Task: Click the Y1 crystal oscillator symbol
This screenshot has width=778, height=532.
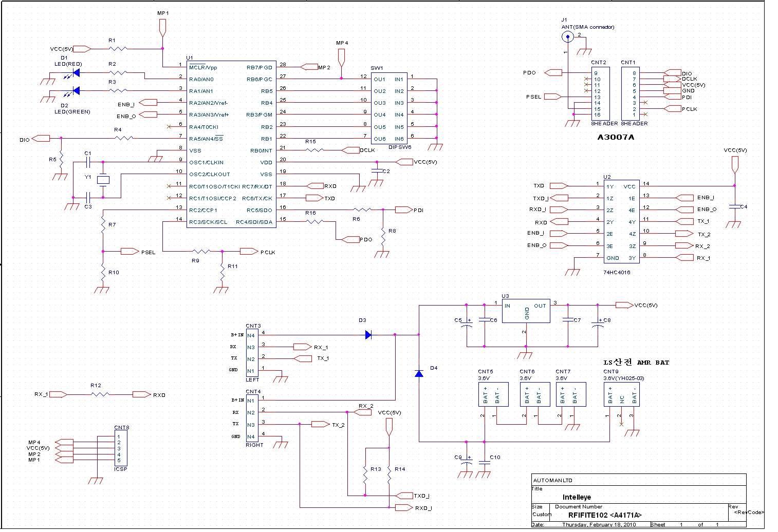Action: (103, 179)
